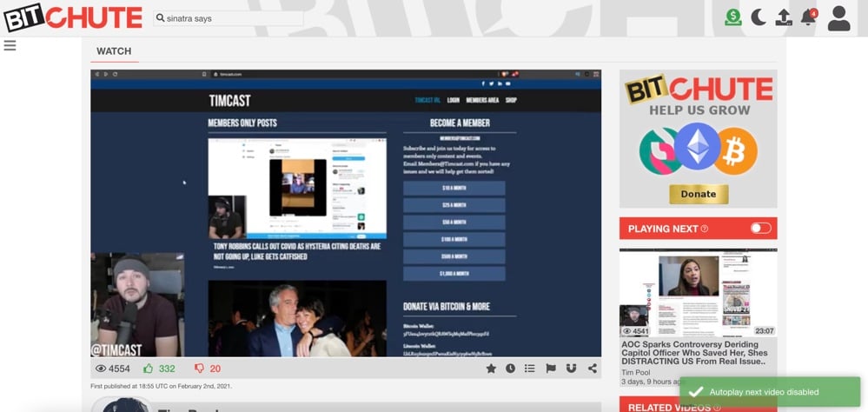Open 'AOC Sparks Controversy' video title link
This screenshot has width=868, height=412.
point(695,353)
